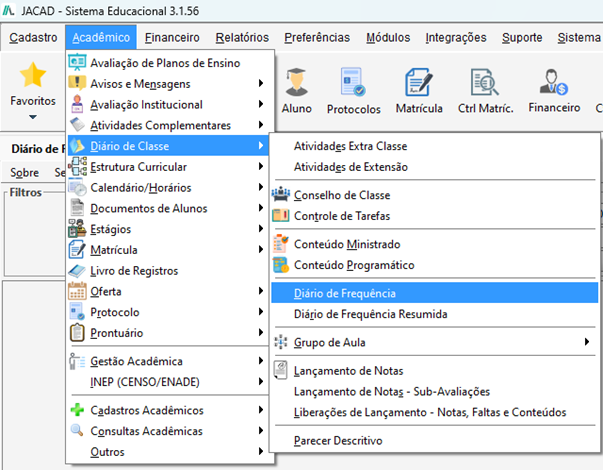Click the Matrícula menu icon with pen
The image size is (603, 470).
coord(77,249)
